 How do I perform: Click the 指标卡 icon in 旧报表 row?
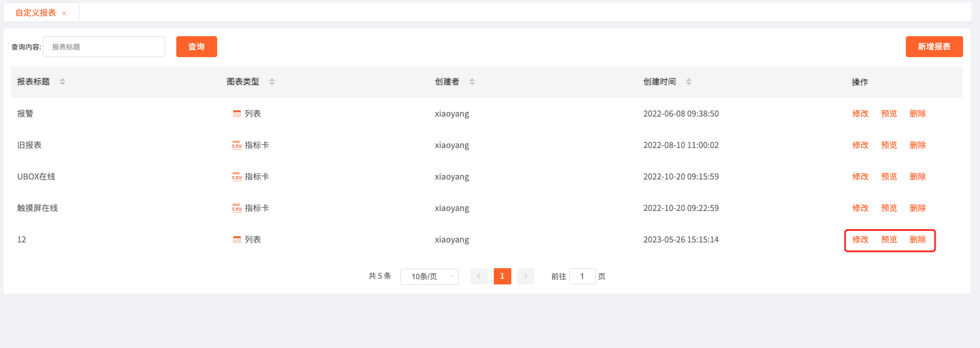[x=237, y=145]
